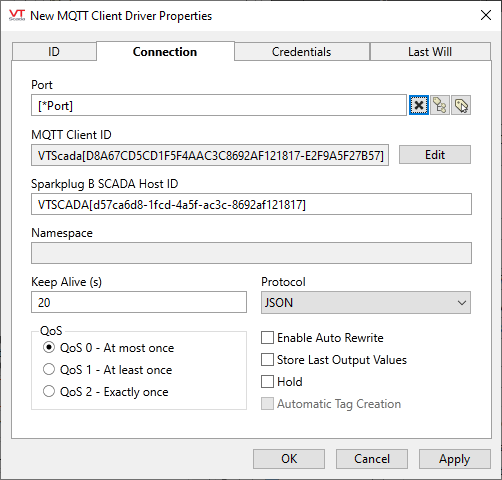This screenshot has height=480, width=502.
Task: Click the tag parameter icon next to Port
Action: [x=461, y=105]
